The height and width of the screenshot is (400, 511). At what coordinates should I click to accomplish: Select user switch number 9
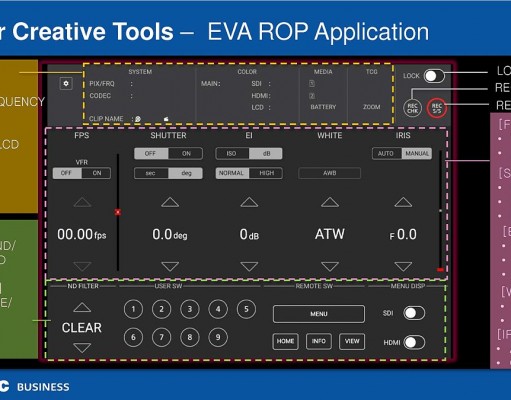pos(218,337)
